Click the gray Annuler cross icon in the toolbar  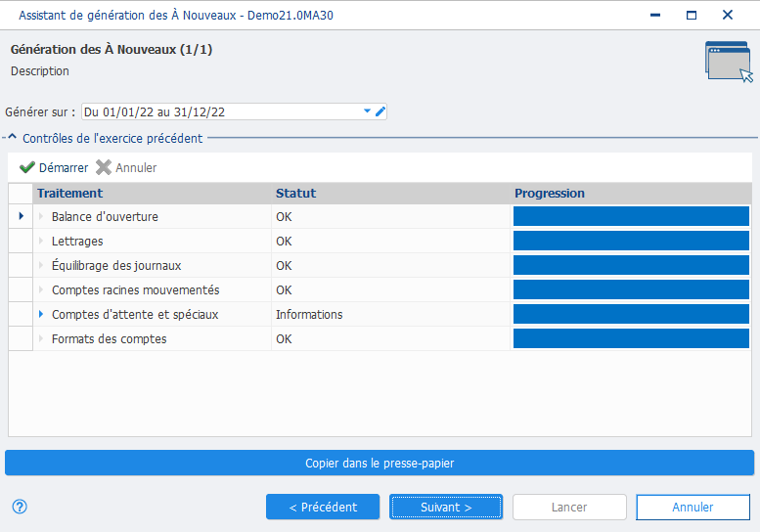tap(104, 167)
